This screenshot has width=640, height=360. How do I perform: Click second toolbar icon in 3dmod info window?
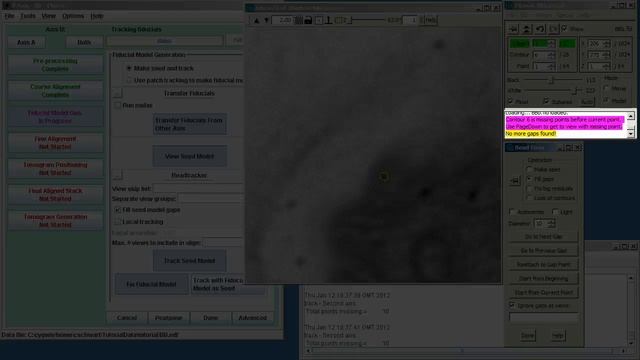tap(526, 29)
